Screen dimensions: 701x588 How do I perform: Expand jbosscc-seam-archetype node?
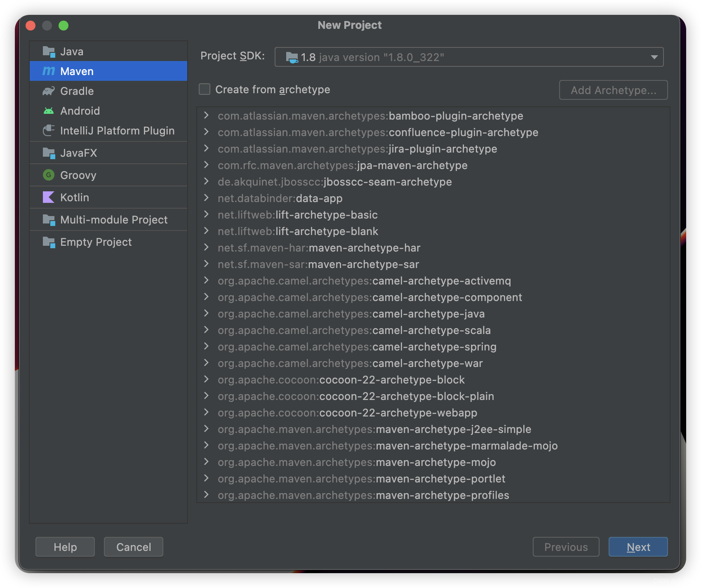206,181
